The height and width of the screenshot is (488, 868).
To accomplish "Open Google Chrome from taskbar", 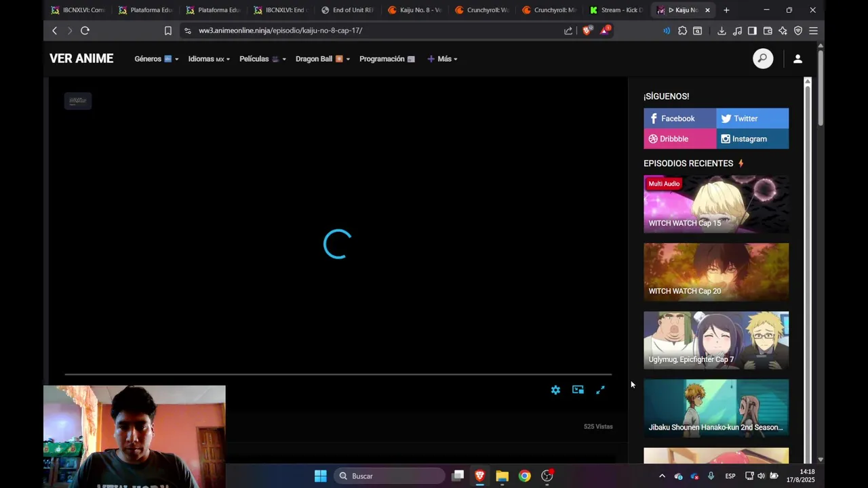I will point(524,476).
